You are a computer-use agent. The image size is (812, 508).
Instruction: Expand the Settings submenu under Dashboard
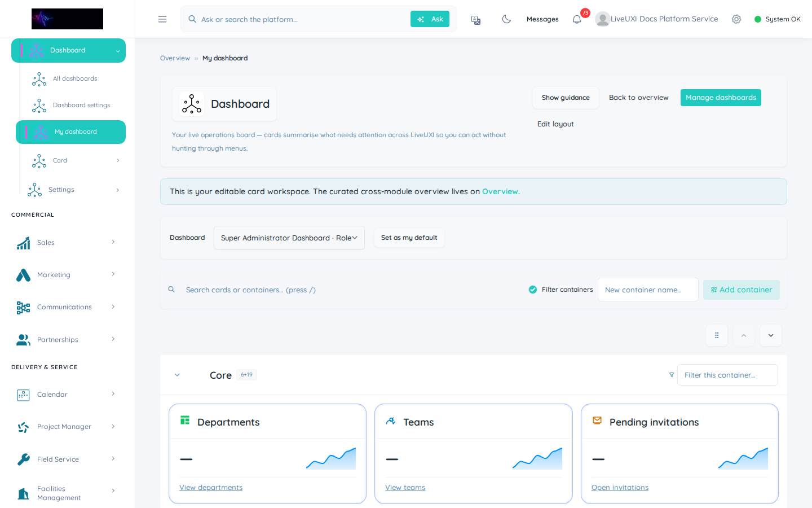(x=118, y=190)
